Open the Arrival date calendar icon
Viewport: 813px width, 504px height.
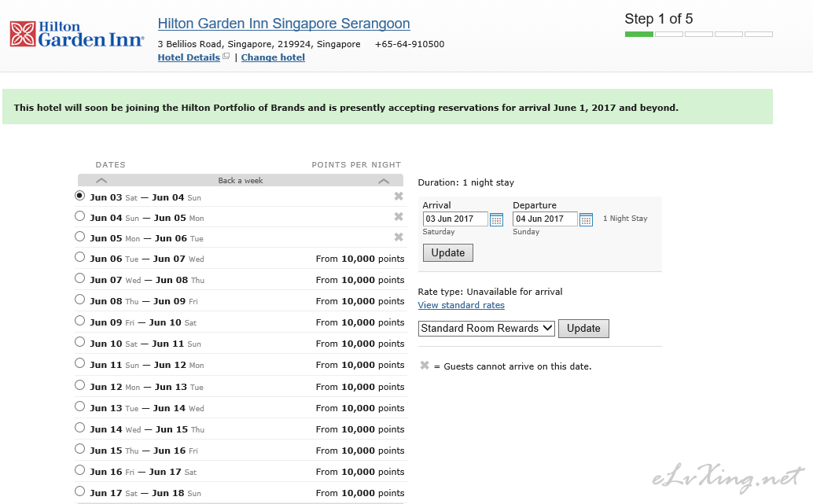[496, 219]
